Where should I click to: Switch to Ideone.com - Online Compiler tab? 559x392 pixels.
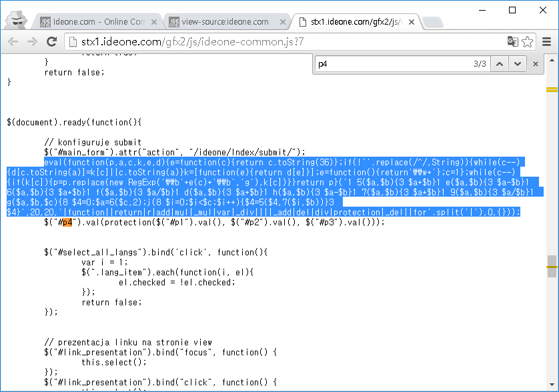pyautogui.click(x=99, y=22)
